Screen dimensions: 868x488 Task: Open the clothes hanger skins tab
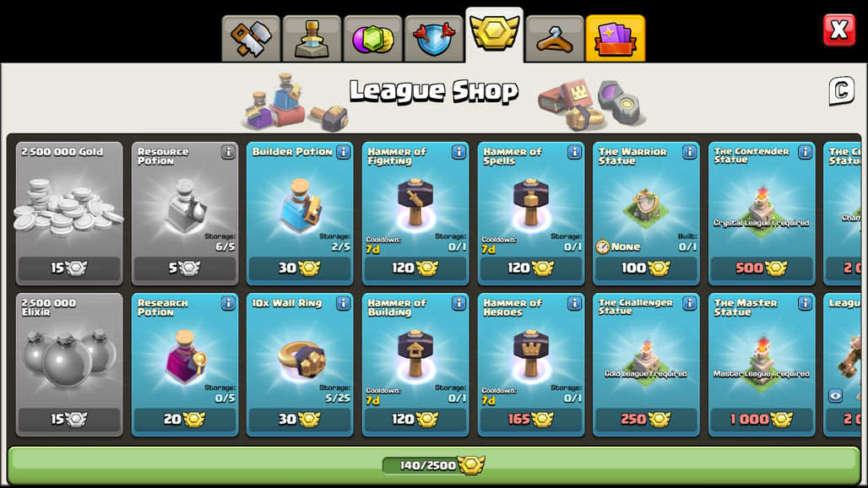(555, 39)
